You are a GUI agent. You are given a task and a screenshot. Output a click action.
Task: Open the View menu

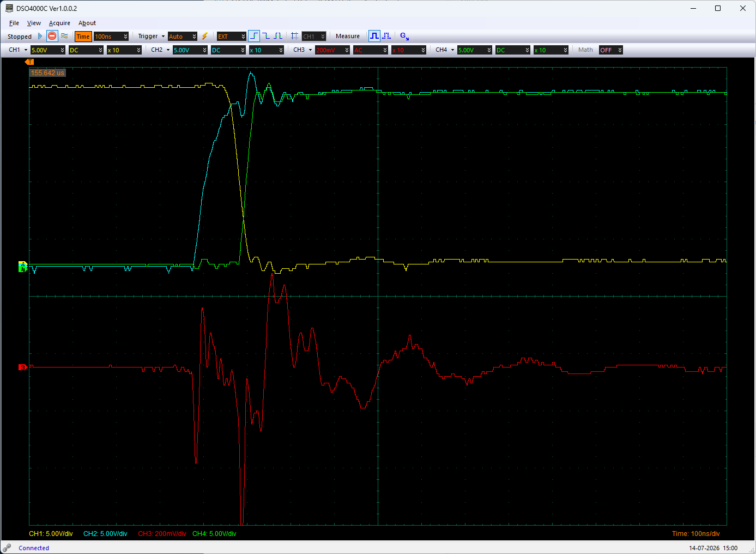(34, 23)
